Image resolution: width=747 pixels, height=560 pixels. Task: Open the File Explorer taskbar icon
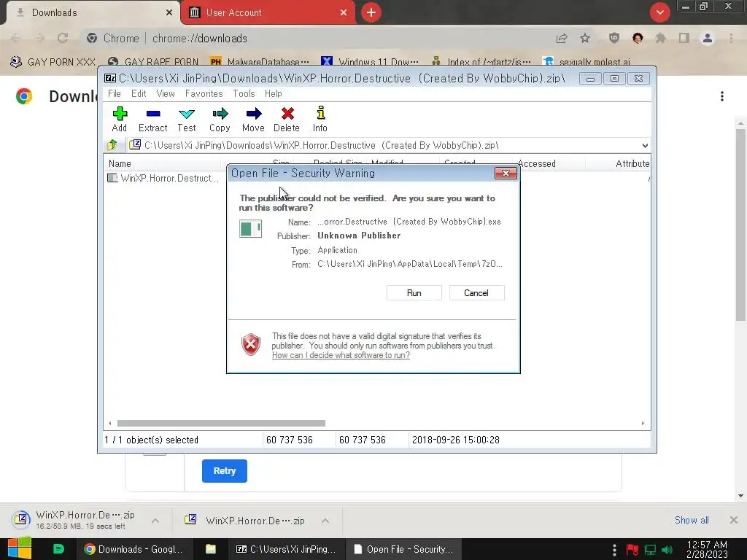[211, 549]
